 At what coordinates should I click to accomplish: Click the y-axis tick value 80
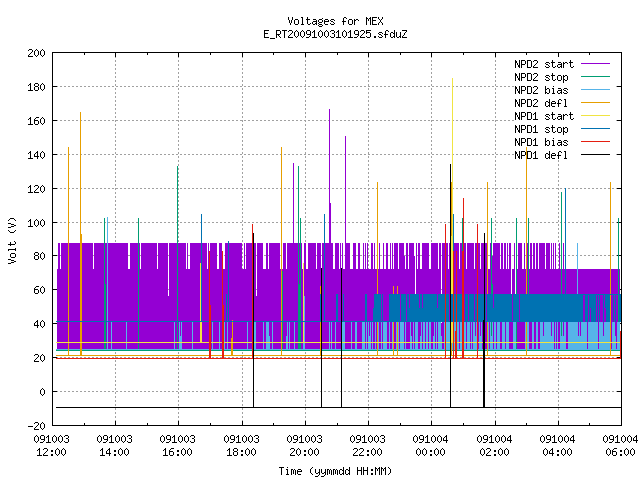pyautogui.click(x=39, y=256)
